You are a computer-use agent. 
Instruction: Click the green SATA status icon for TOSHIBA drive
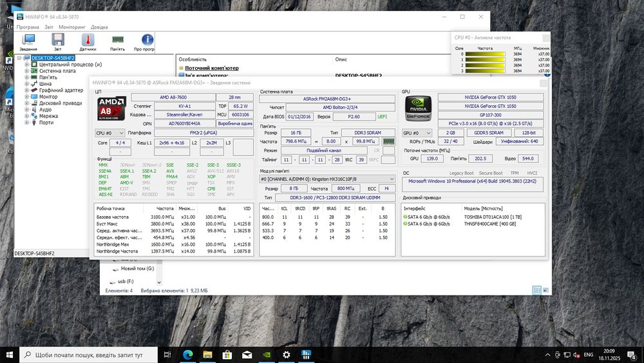click(405, 217)
